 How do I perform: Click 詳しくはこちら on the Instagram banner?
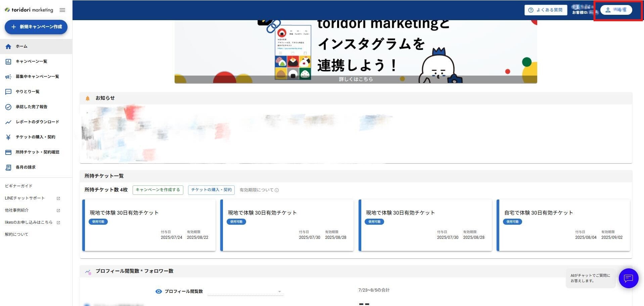pyautogui.click(x=356, y=79)
